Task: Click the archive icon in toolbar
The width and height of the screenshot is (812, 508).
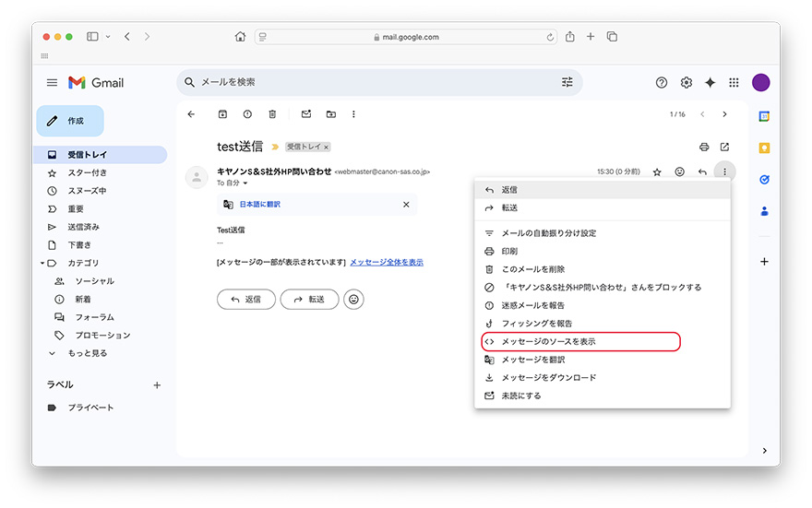Action: (x=222, y=114)
